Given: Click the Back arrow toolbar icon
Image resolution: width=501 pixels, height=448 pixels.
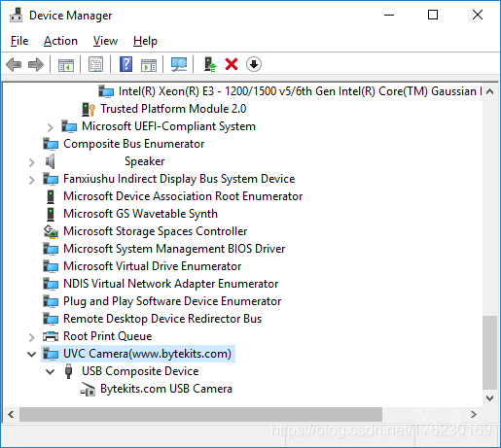Looking at the screenshot, I should pyautogui.click(x=14, y=64).
